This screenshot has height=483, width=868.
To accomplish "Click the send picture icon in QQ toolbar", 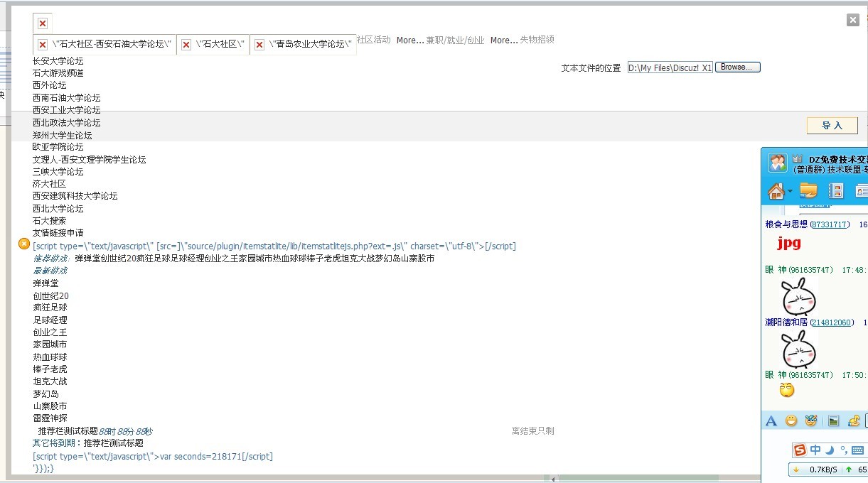I will 834,421.
